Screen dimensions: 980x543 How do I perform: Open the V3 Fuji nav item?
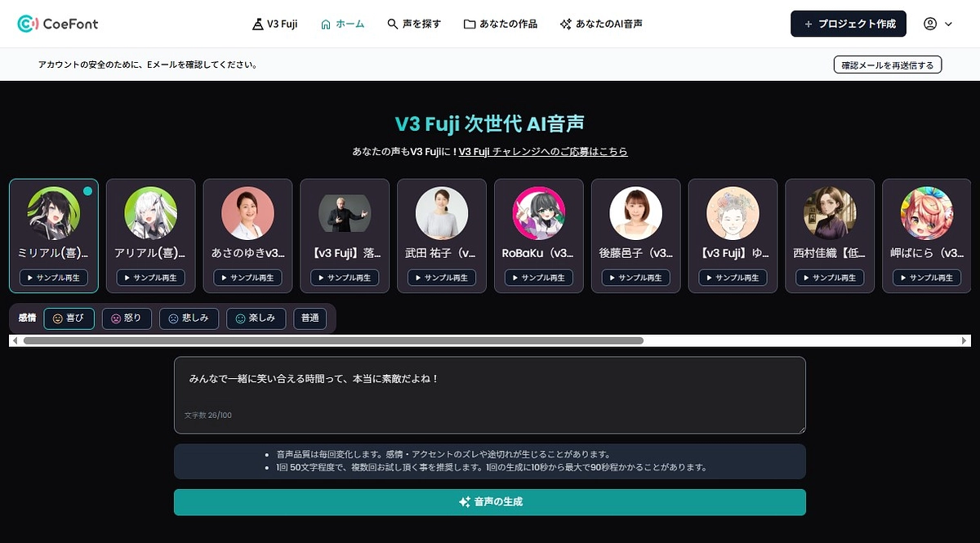[274, 24]
